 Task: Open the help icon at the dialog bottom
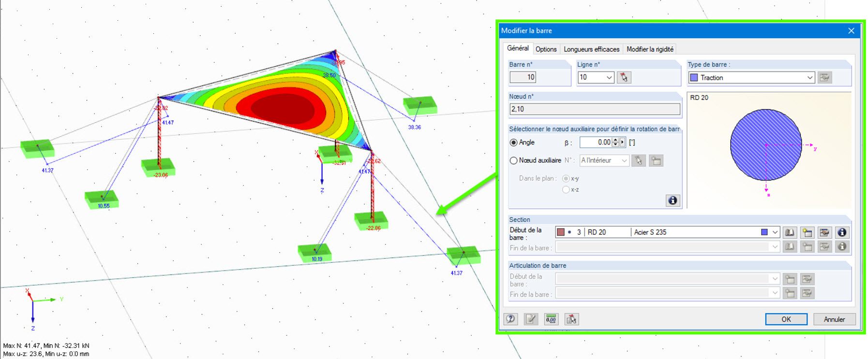(x=510, y=319)
